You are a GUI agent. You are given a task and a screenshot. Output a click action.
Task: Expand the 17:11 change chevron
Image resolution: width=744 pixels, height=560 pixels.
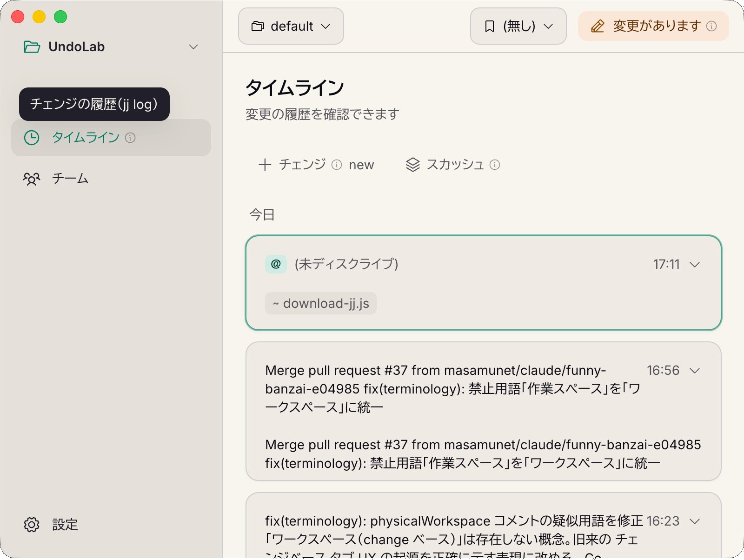coord(695,264)
